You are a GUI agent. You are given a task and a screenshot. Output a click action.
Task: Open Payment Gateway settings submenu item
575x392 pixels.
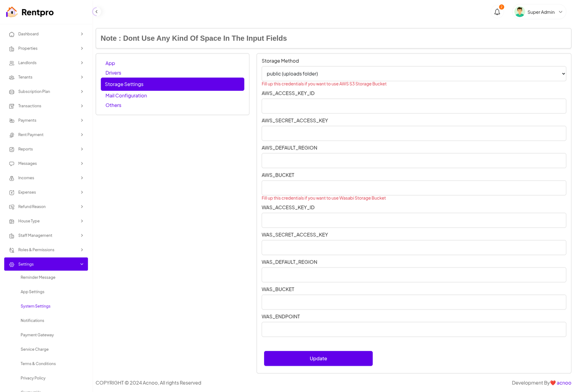coord(37,335)
